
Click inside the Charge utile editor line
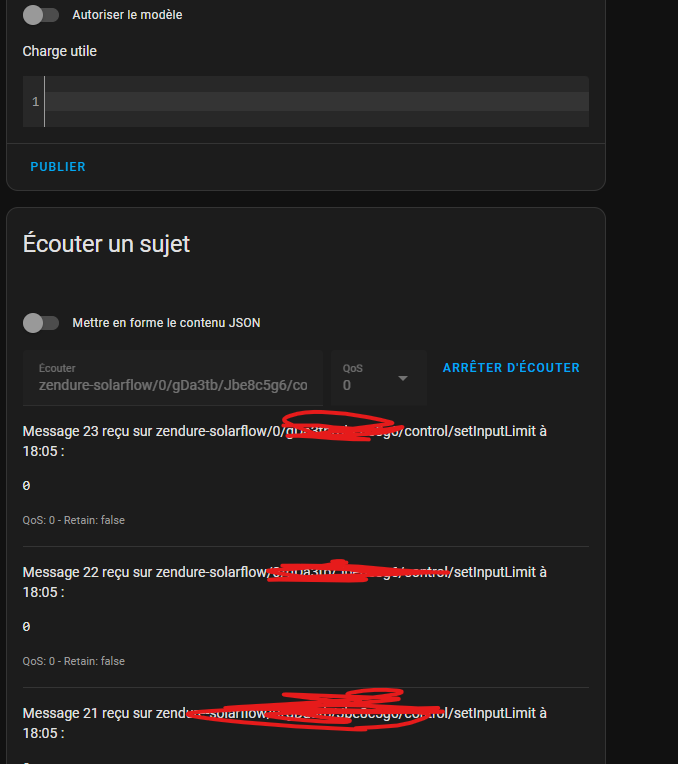click(316, 101)
